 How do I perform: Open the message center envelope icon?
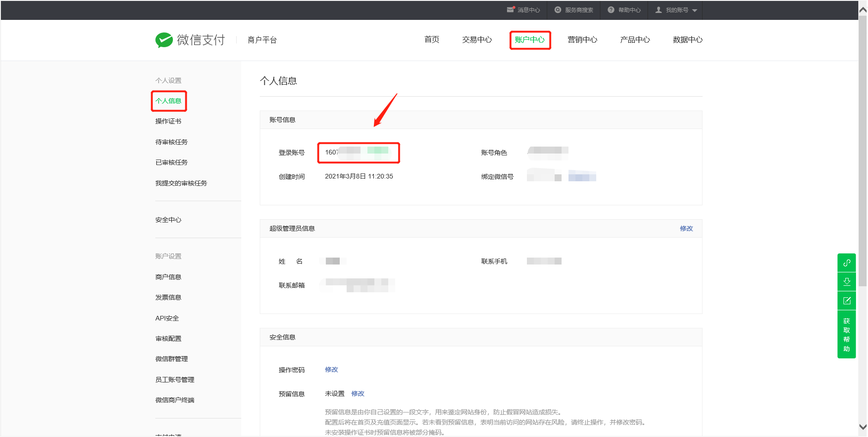[x=510, y=10]
